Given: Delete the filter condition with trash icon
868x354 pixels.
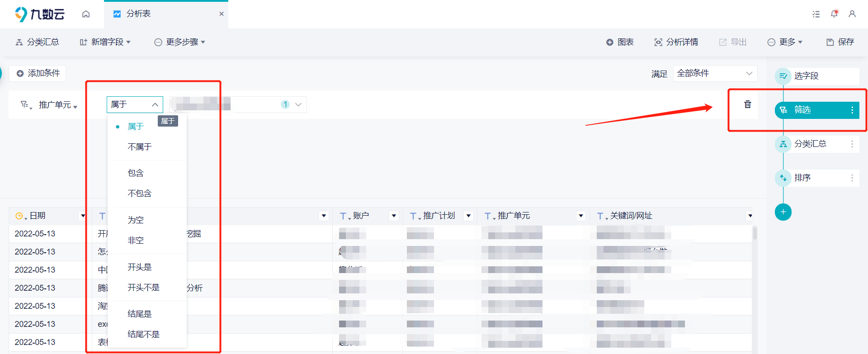Looking at the screenshot, I should tap(748, 104).
